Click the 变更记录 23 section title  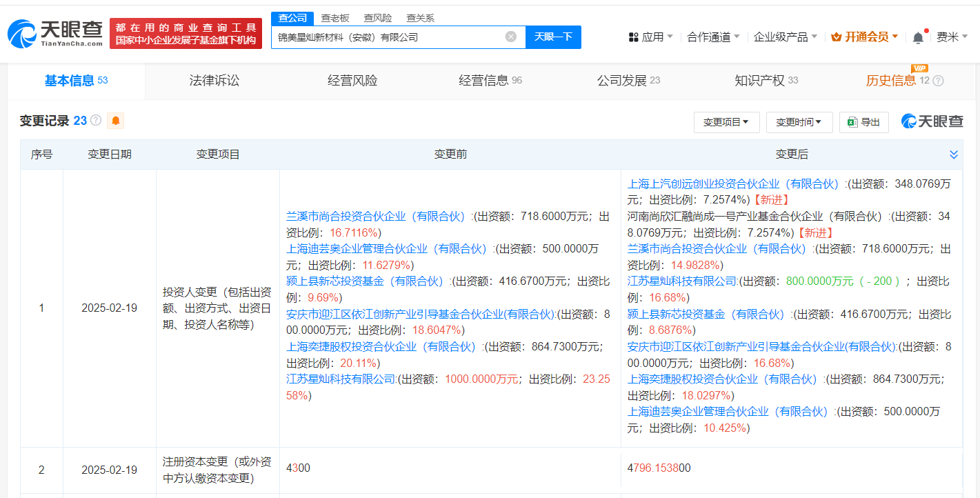(53, 121)
